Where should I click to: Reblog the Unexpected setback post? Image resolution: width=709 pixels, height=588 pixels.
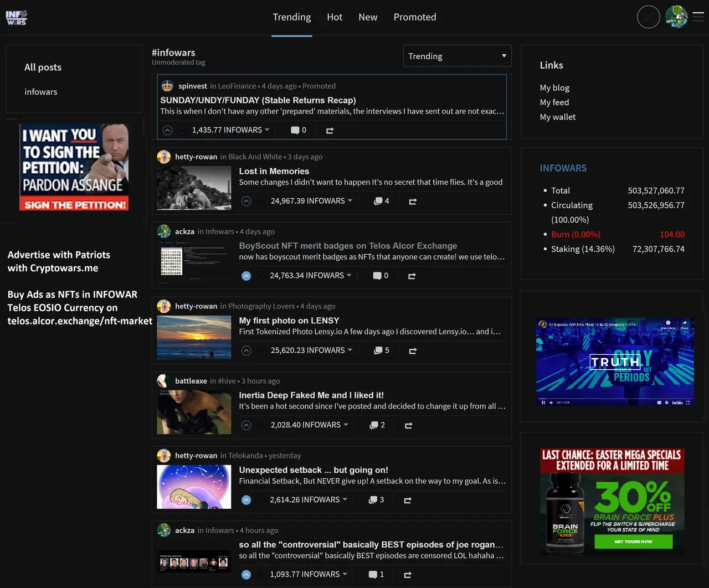[x=407, y=501]
